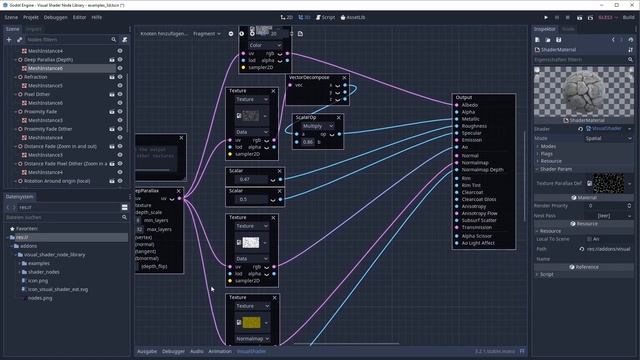Click the search magnifier in node filter
The height and width of the screenshot is (360, 640).
click(114, 40)
